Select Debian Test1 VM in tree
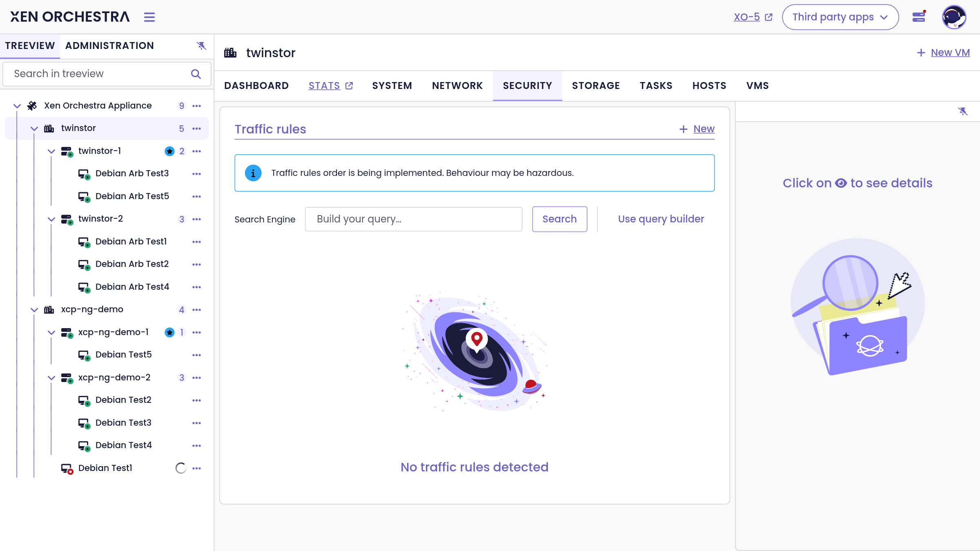This screenshot has height=551, width=980. 105,469
